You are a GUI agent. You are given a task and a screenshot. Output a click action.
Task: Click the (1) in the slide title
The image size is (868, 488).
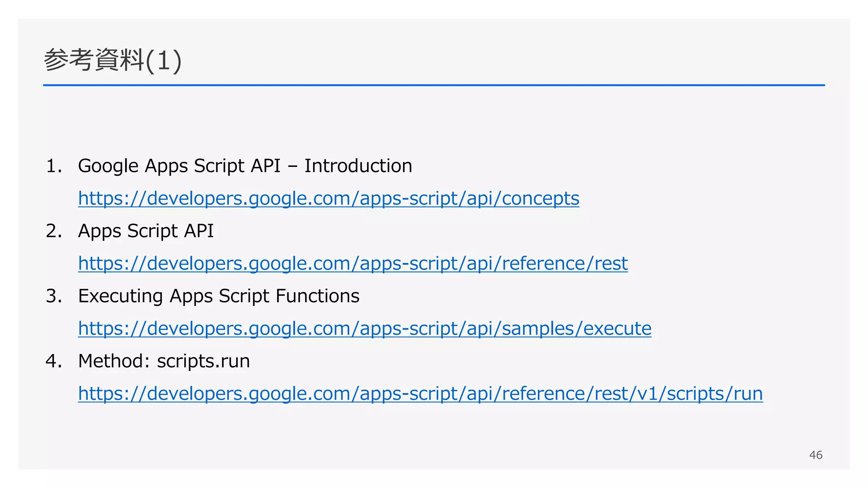(164, 61)
